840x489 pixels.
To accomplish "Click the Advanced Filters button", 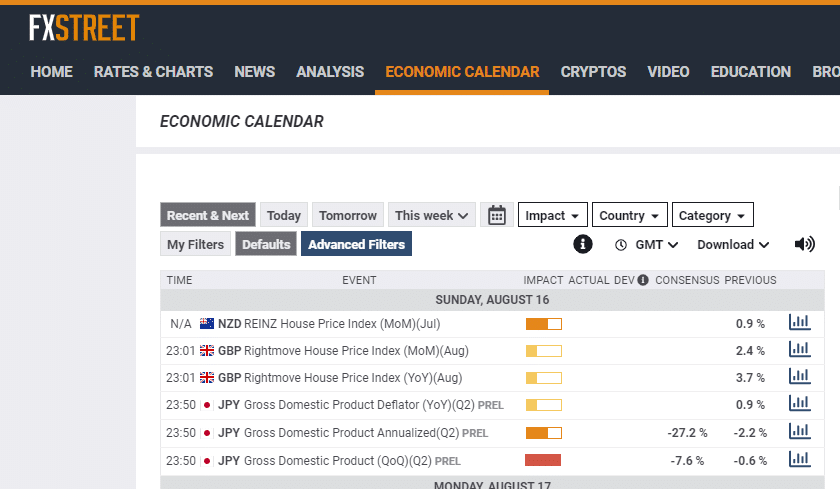I will [356, 244].
